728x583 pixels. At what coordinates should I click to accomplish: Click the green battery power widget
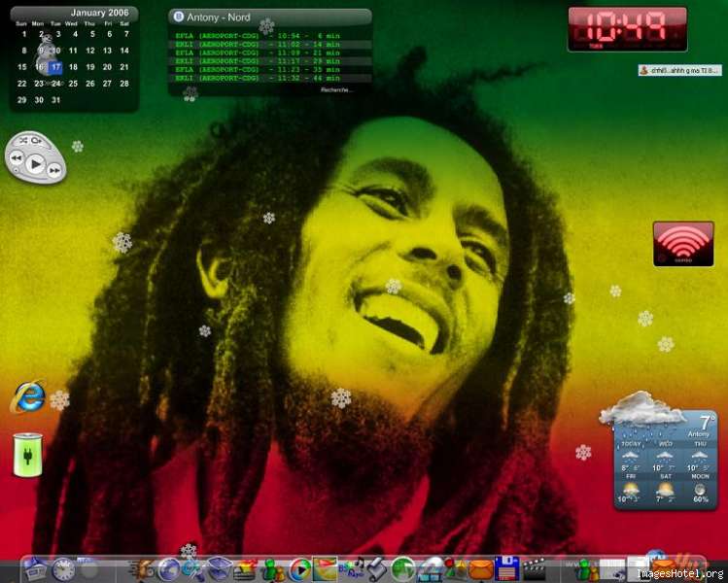tap(28, 455)
